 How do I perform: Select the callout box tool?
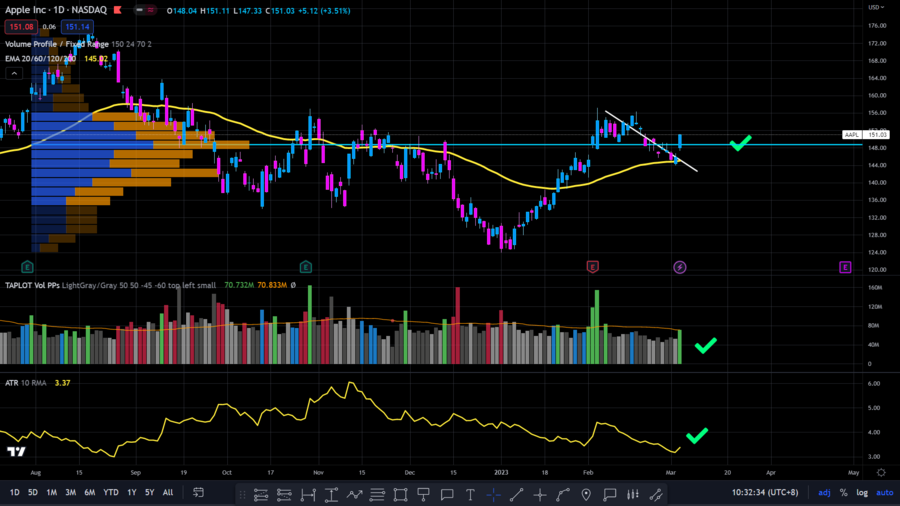click(610, 494)
